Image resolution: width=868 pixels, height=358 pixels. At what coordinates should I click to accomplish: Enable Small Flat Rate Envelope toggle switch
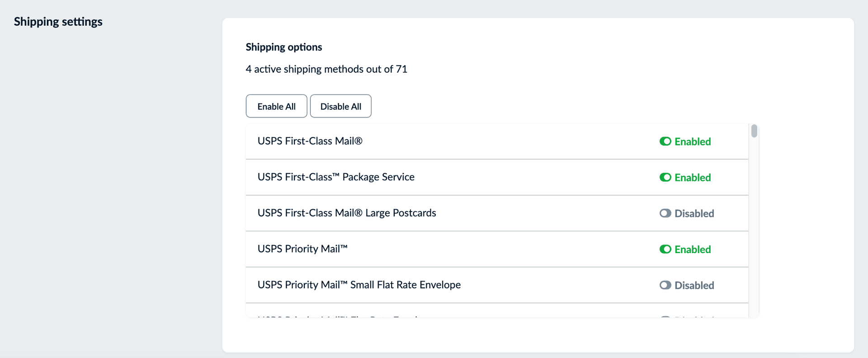665,285
